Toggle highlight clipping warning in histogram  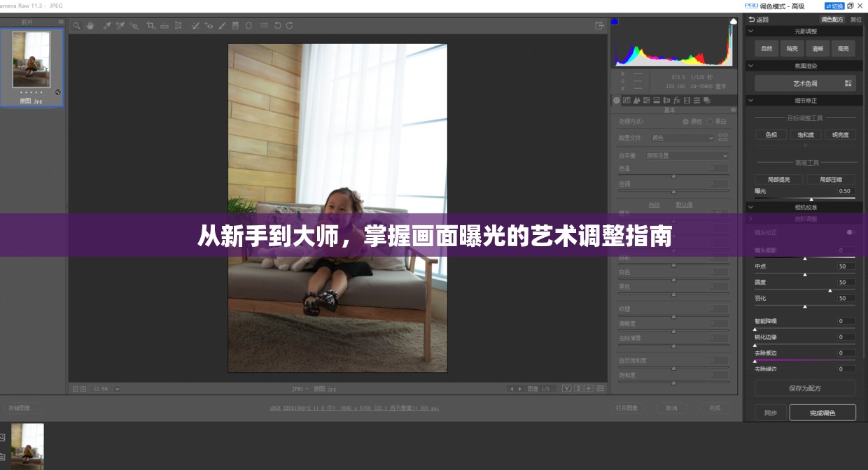[733, 22]
